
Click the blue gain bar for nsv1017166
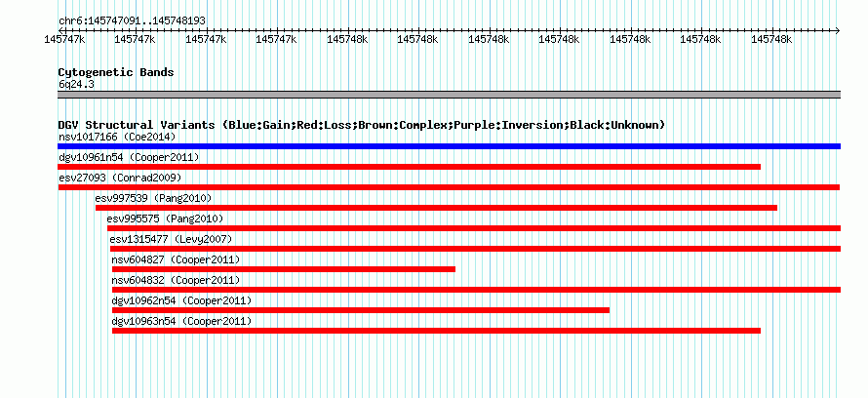click(x=449, y=146)
